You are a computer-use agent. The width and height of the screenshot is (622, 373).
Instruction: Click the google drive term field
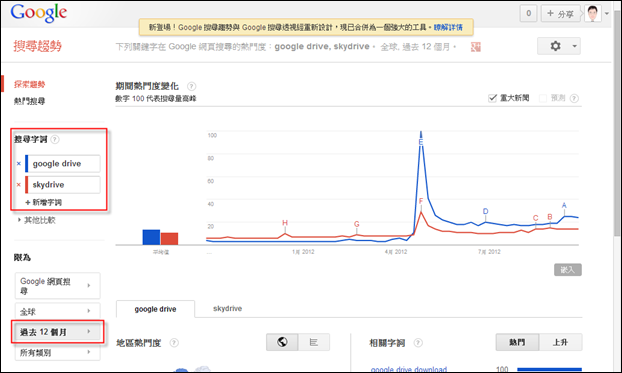[64, 163]
